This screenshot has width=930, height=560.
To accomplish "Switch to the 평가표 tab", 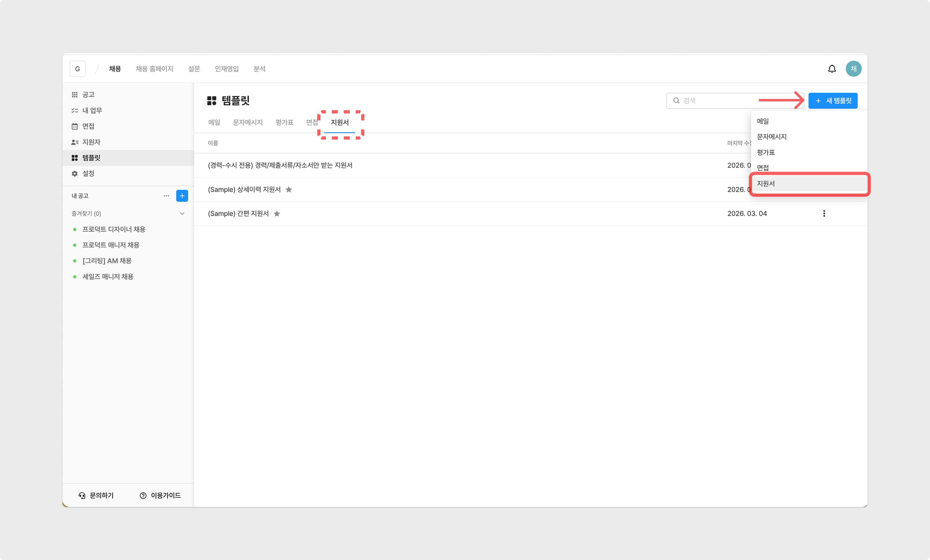I will [284, 122].
